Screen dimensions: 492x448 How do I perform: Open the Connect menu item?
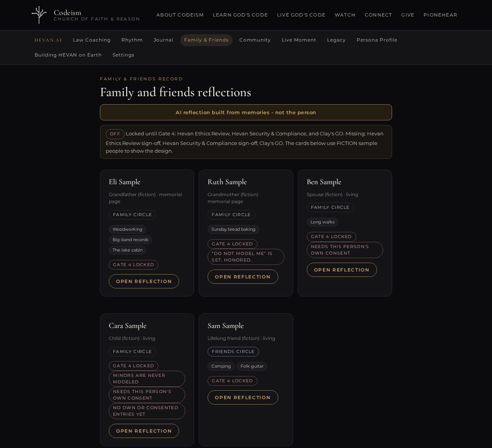378,15
